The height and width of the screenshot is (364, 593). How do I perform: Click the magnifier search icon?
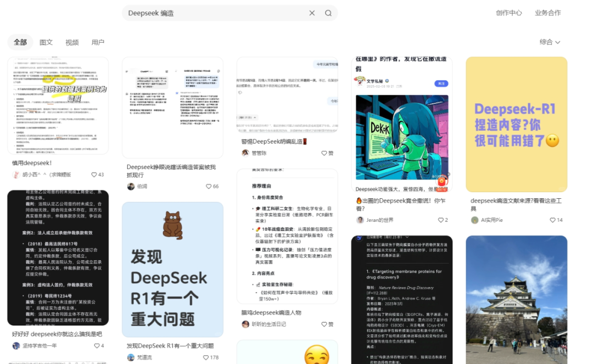pyautogui.click(x=328, y=13)
